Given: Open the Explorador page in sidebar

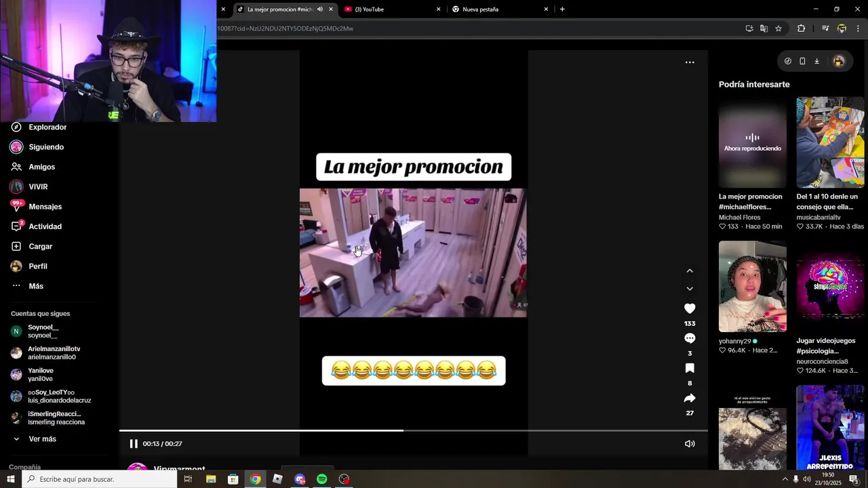Looking at the screenshot, I should coord(39,127).
